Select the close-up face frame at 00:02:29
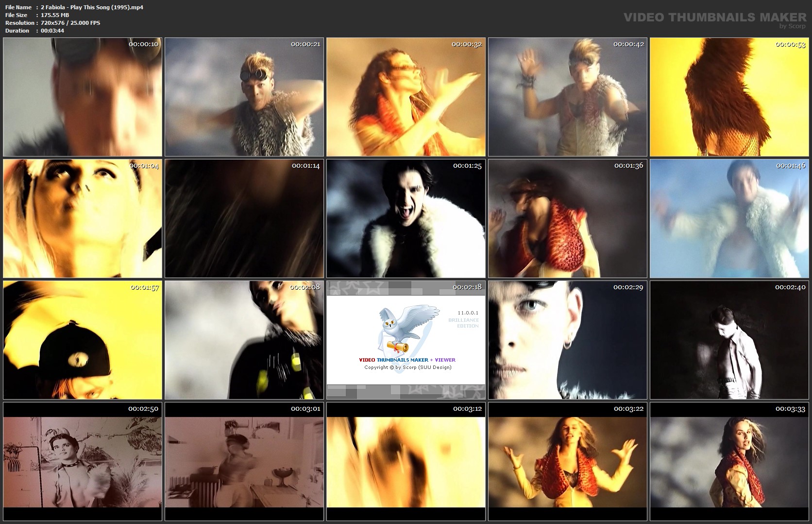Screen dimensions: 812x524 (568, 340)
